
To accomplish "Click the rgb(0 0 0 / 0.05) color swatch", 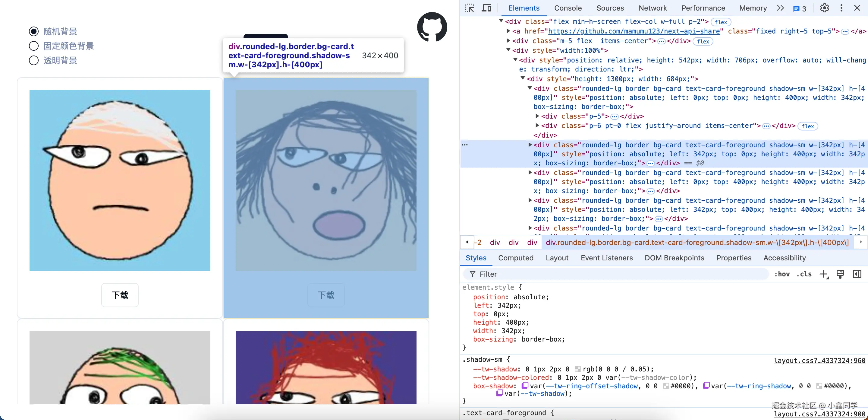I will click(x=577, y=369).
